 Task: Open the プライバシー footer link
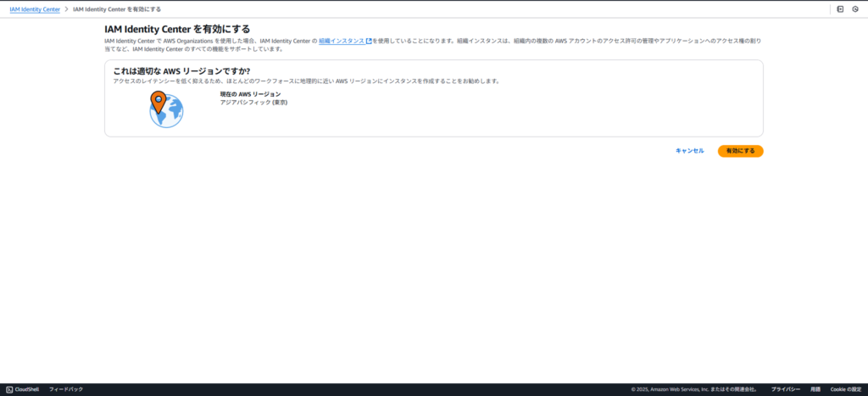(x=786, y=389)
